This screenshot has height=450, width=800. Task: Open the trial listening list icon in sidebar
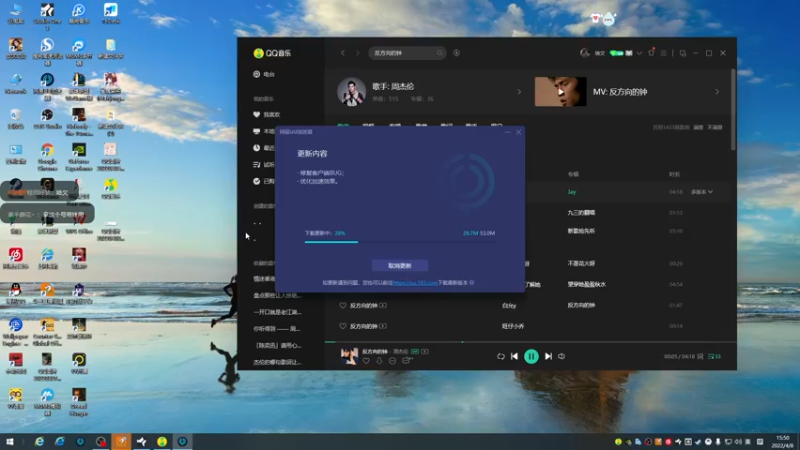coord(256,164)
